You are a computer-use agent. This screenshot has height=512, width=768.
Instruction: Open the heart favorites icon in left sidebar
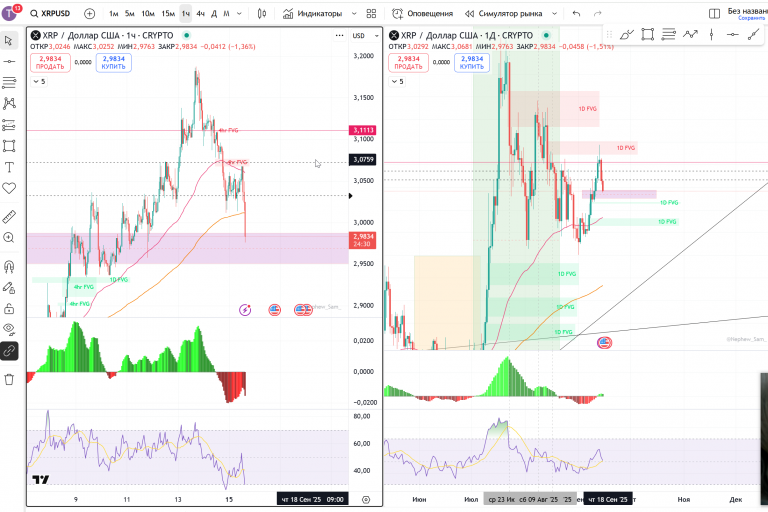tap(9, 188)
